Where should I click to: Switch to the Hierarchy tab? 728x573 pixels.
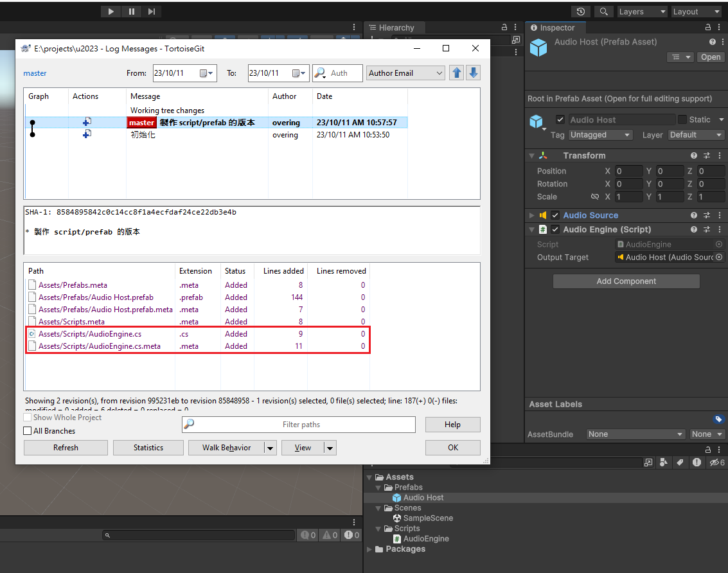pyautogui.click(x=395, y=27)
